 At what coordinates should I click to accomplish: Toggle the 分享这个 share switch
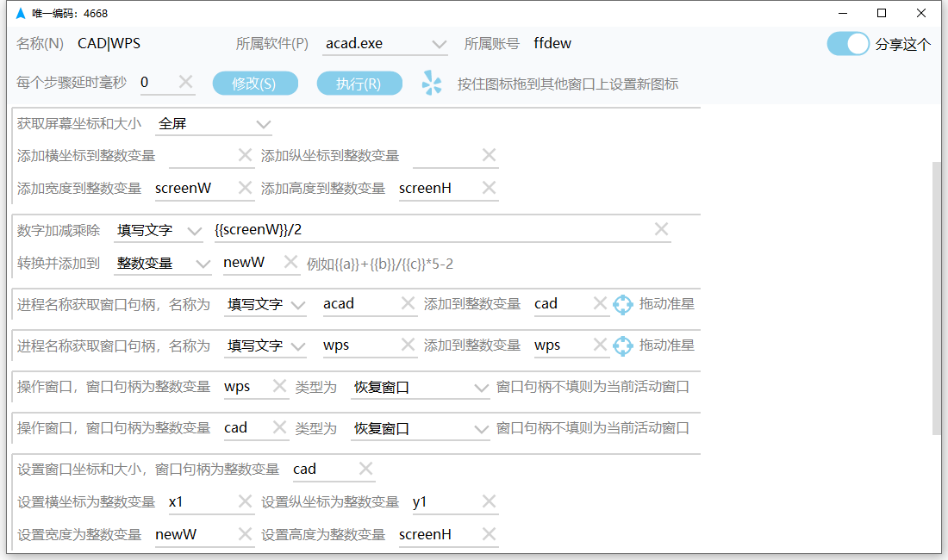coord(848,44)
